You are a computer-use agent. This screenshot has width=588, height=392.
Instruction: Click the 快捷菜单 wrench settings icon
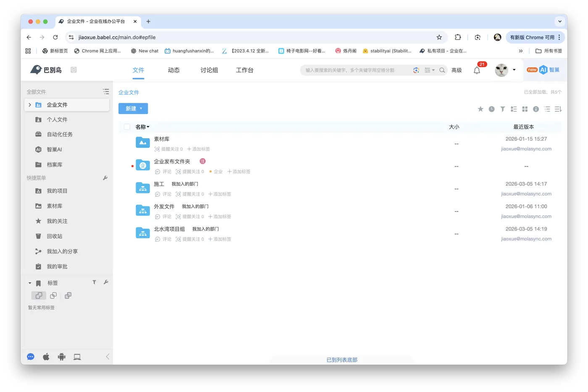[105, 178]
